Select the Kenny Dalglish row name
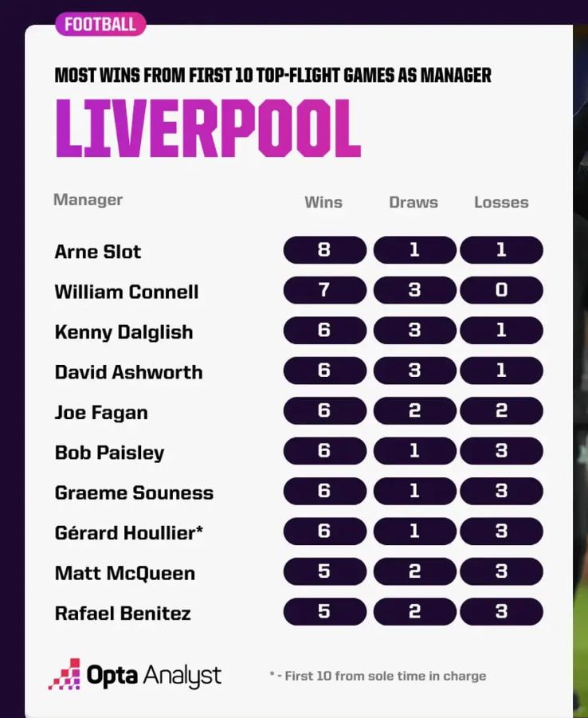588x718 pixels. tap(123, 332)
